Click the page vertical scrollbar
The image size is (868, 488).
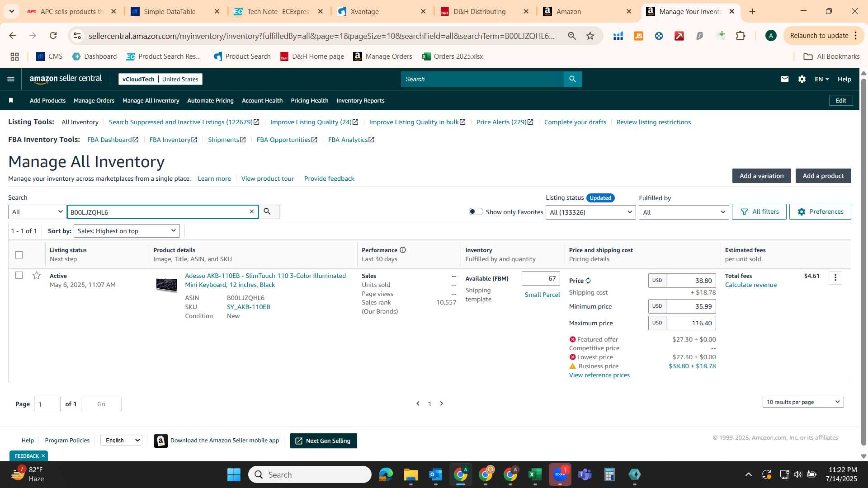(x=863, y=262)
